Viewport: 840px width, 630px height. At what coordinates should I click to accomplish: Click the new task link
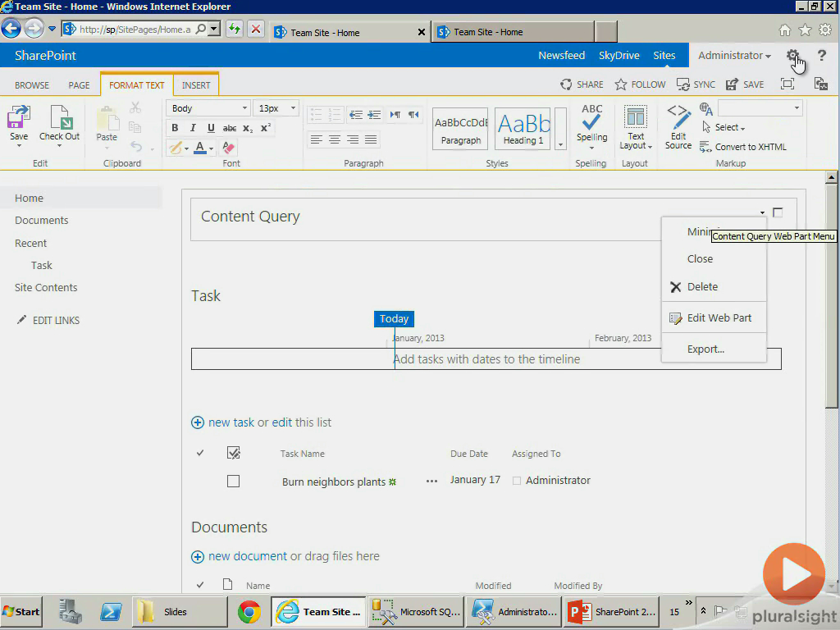[231, 422]
